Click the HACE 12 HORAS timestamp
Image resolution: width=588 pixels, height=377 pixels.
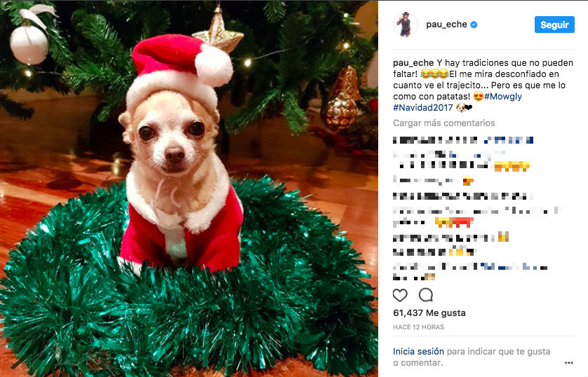(x=418, y=327)
